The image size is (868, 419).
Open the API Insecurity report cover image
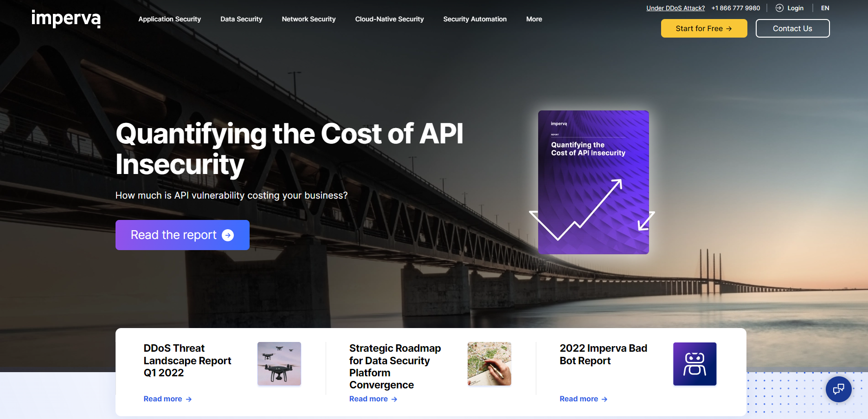tap(593, 182)
